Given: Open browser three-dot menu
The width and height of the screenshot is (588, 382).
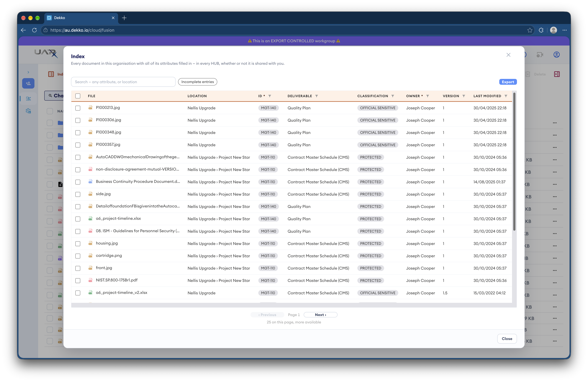Looking at the screenshot, I should [564, 30].
